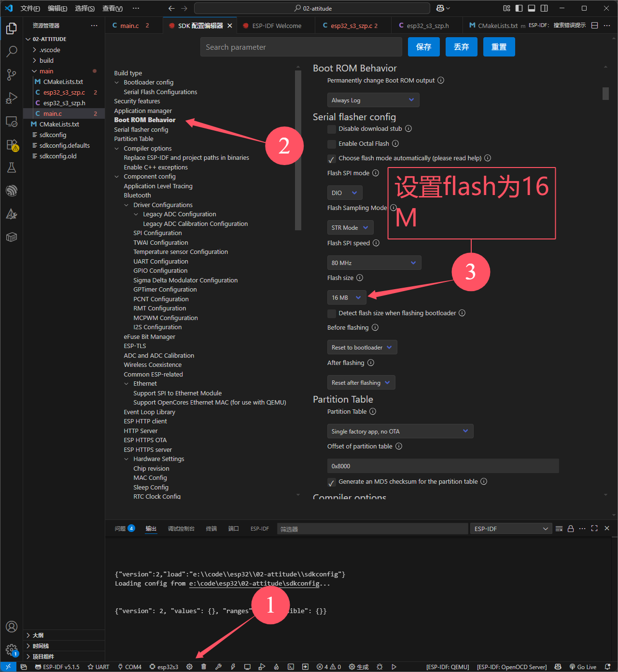Viewport: 618px width, 672px height.
Task: Click build project wrench icon in status bar
Action: (x=218, y=667)
